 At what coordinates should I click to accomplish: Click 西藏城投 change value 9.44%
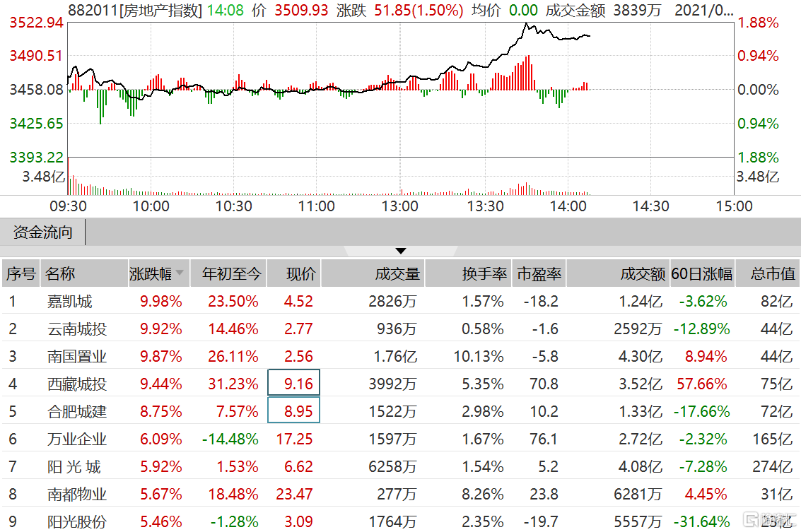[x=161, y=384]
